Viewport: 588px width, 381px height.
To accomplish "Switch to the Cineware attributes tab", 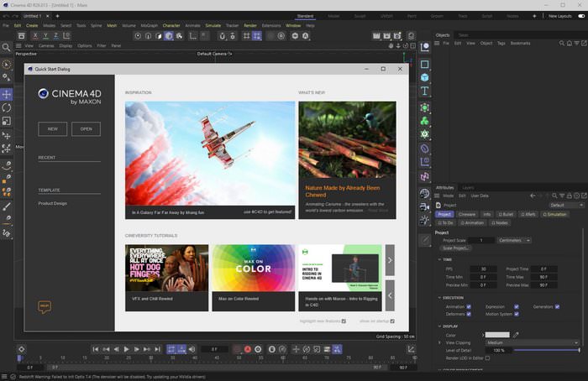I will 466,214.
